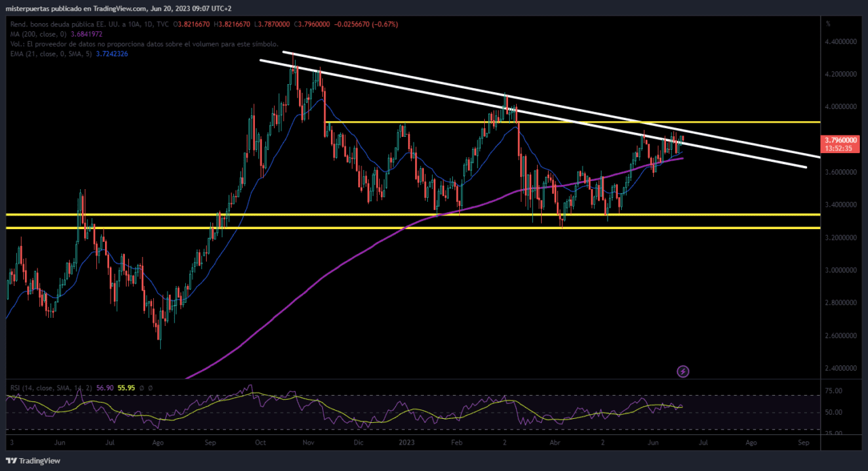This screenshot has height=471, width=868.
Task: Click the MA (200, close, 0) legend
Action: pyautogui.click(x=37, y=34)
